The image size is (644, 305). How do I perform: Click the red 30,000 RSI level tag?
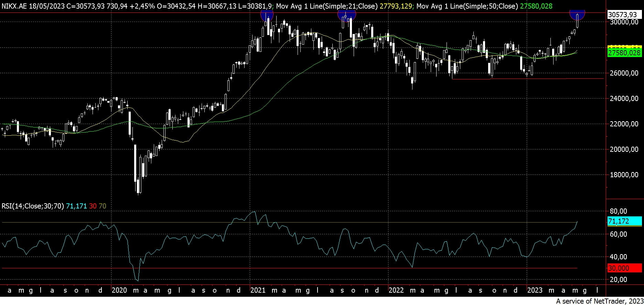(x=624, y=268)
